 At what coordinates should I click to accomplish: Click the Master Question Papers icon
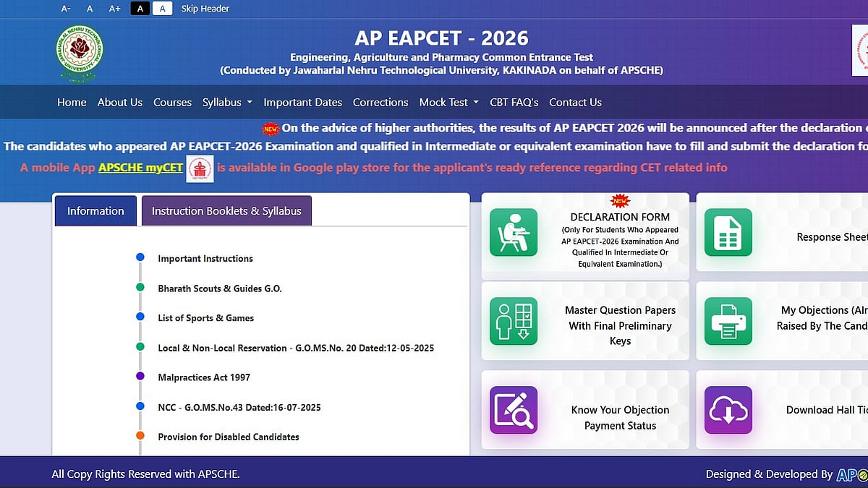coord(514,321)
